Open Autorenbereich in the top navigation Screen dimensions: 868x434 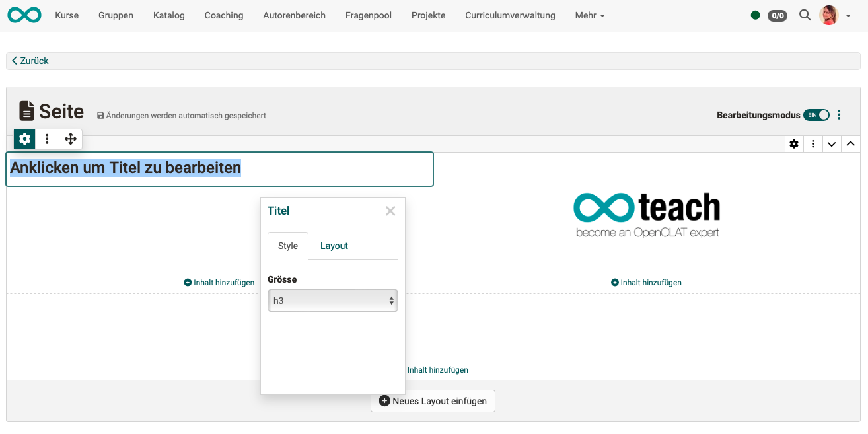(294, 15)
